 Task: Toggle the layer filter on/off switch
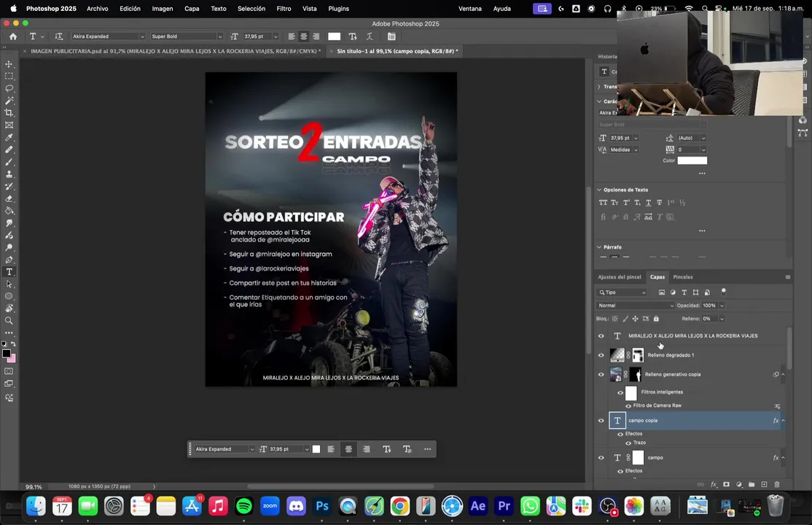click(724, 292)
